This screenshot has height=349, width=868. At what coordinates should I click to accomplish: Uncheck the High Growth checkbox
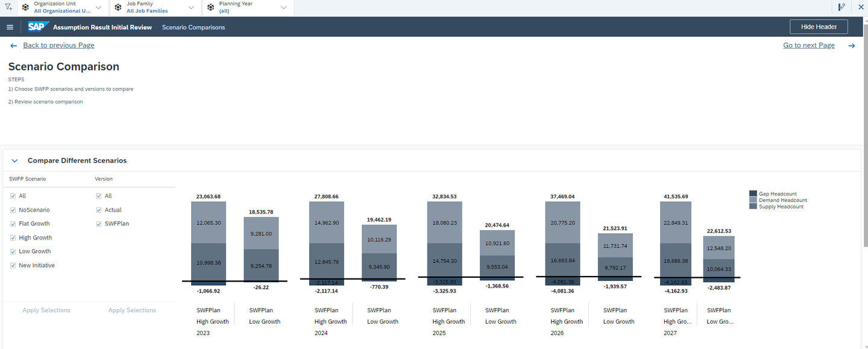pyautogui.click(x=13, y=237)
